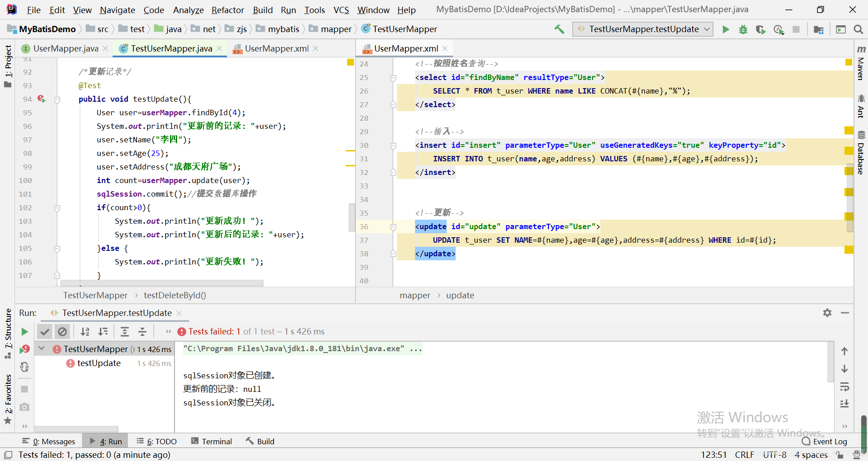Screen dimensions: 868x461
Task: Toggle soft-wrap in console
Action: [x=844, y=387]
